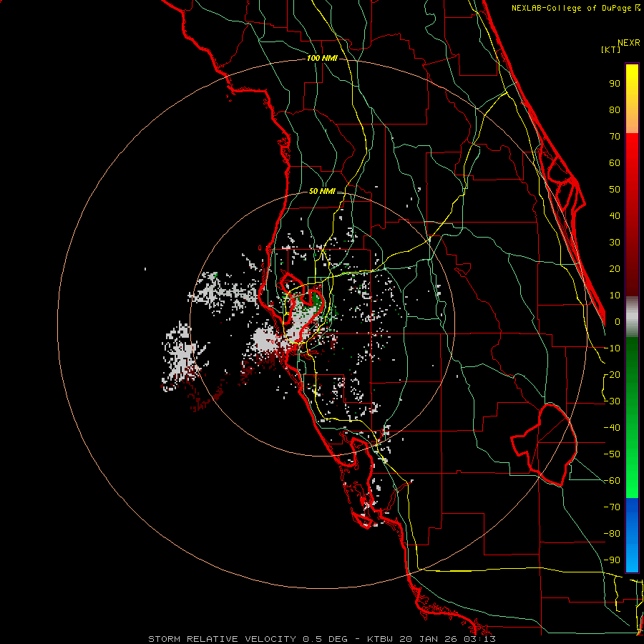Click the -70 scale value
644x644 pixels.
(612, 507)
